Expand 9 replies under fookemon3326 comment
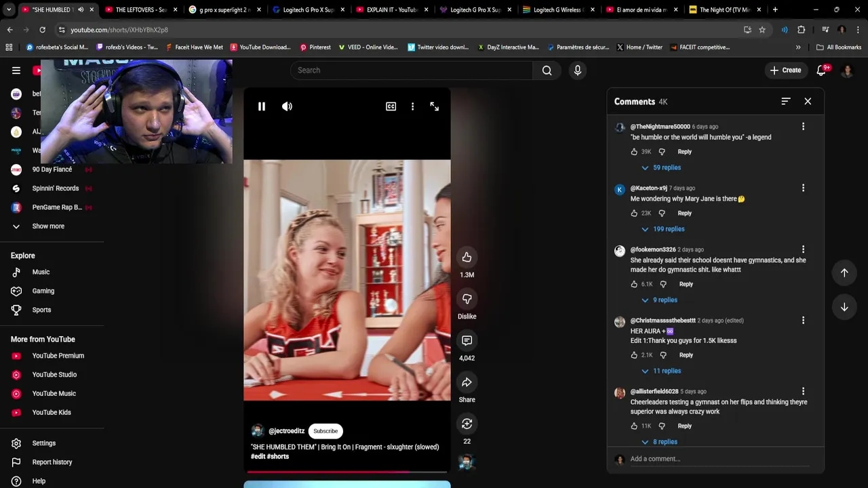The image size is (868, 488). (659, 300)
